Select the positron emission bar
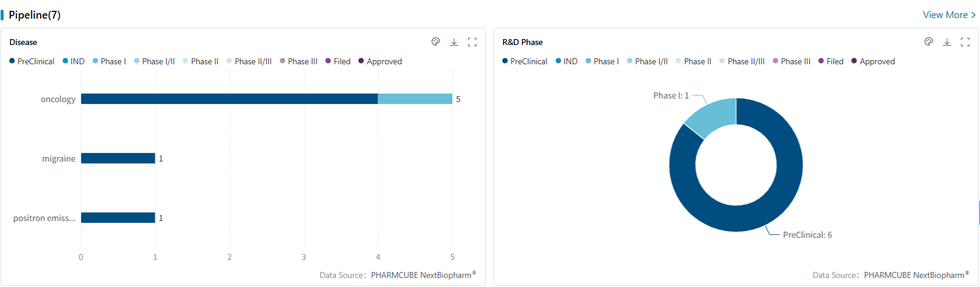980x287 pixels. point(118,218)
